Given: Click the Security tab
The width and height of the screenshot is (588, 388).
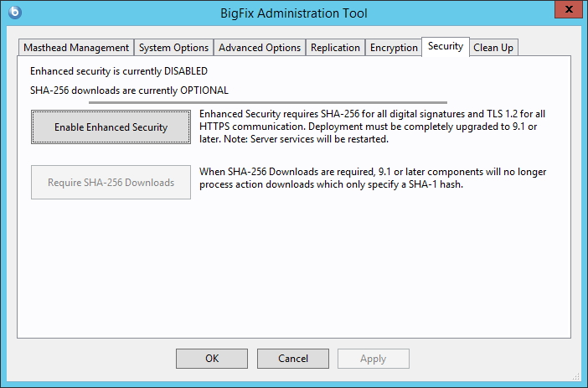Looking at the screenshot, I should point(445,46).
